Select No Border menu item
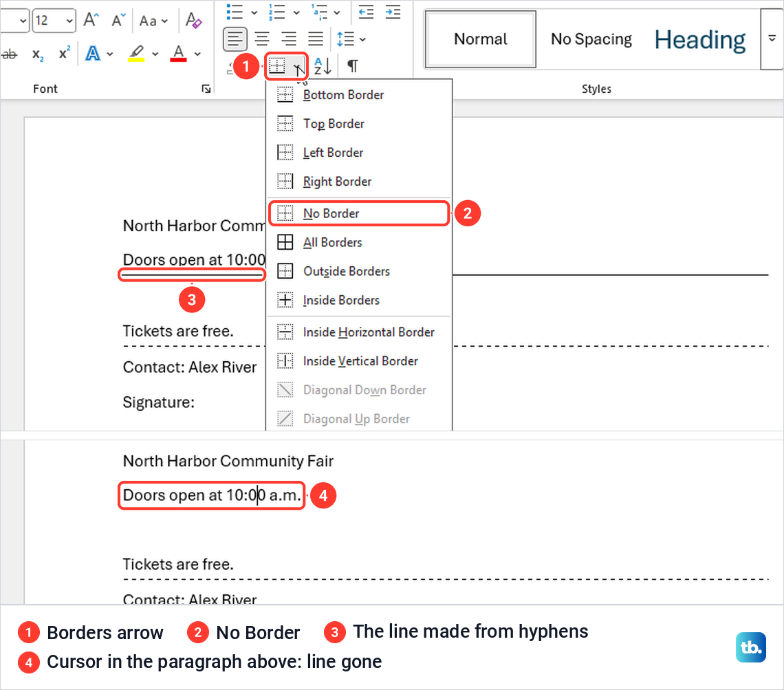784x690 pixels. [359, 213]
